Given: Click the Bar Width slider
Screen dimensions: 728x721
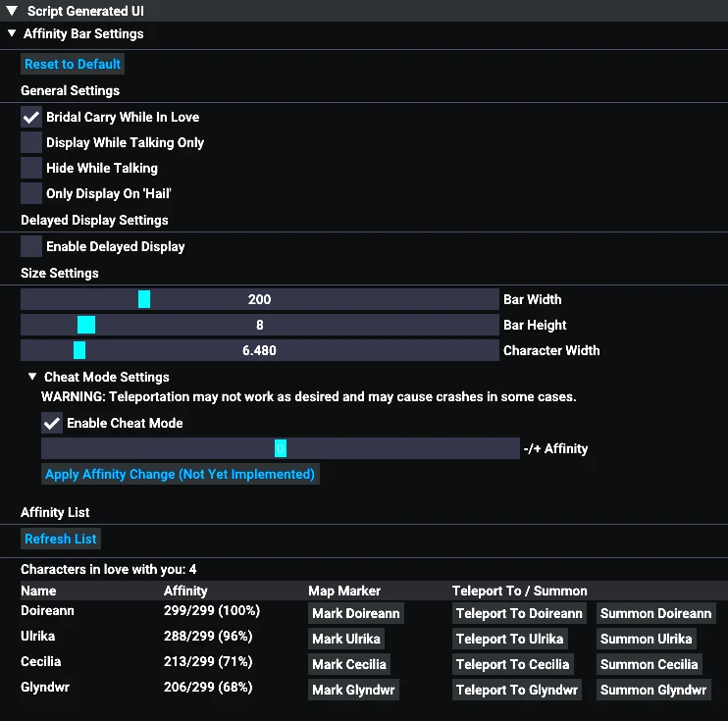Looking at the screenshot, I should 260,299.
